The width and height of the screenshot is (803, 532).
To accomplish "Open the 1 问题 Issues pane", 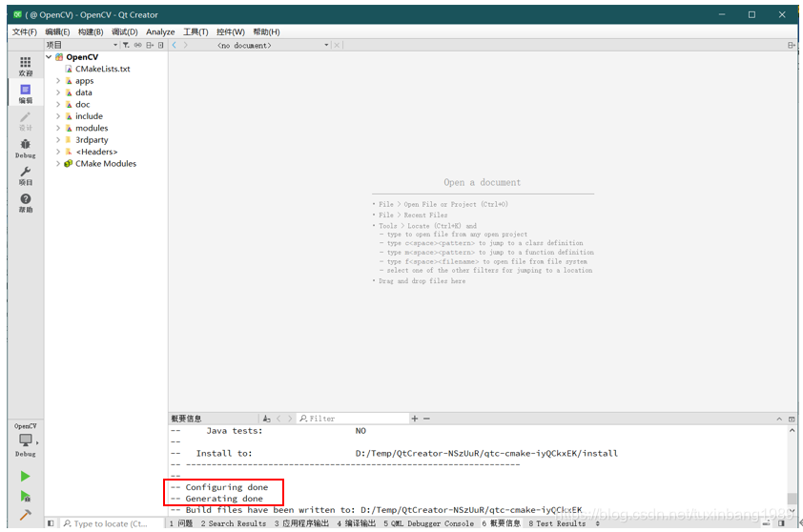I will pyautogui.click(x=181, y=523).
